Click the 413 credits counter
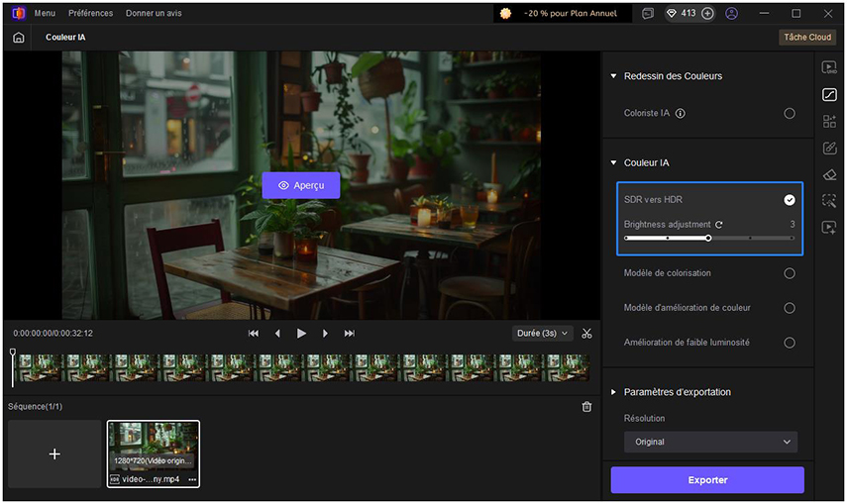Viewport: 847px width, 504px height. (x=688, y=14)
